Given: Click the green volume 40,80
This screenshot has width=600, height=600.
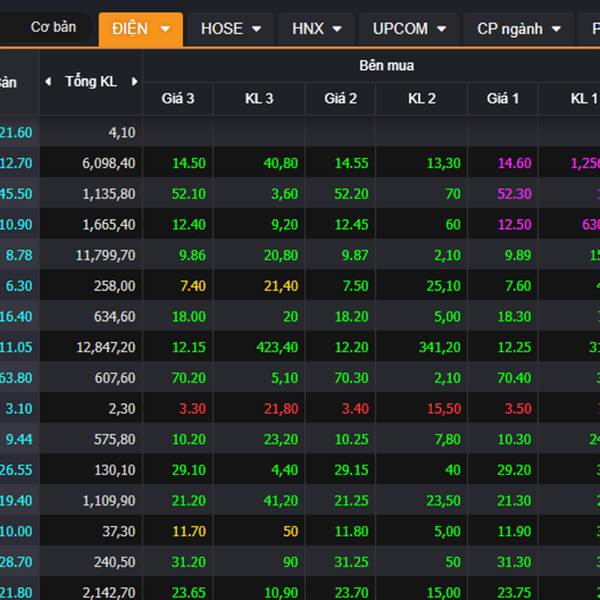Looking at the screenshot, I should [x=281, y=163].
